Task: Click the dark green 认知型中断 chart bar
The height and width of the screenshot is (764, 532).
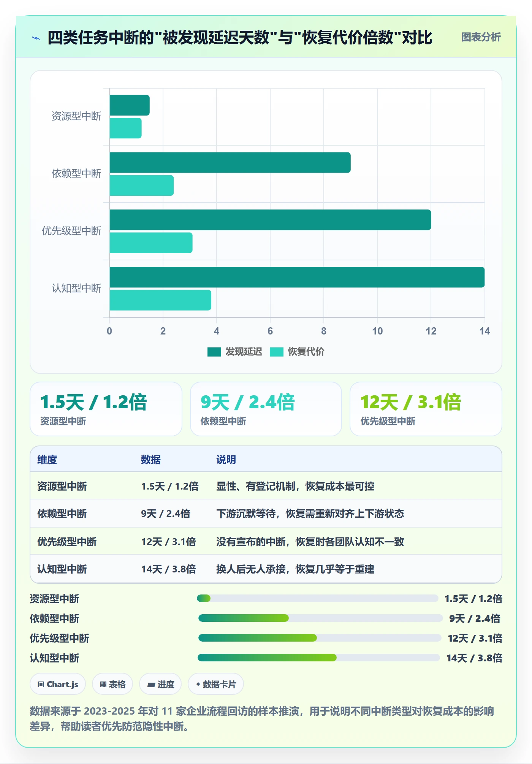Action: [297, 277]
